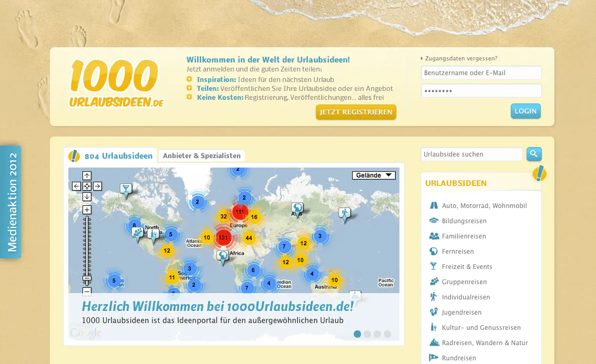Viewport: 596px width, 364px height.
Task: Pan the map right with the arrow
Action: (x=97, y=186)
